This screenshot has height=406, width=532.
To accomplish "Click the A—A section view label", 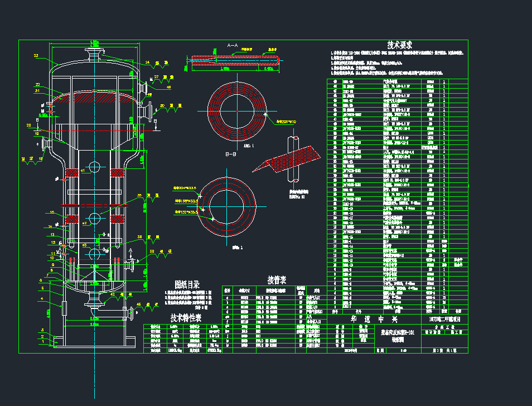I will click(x=232, y=44).
